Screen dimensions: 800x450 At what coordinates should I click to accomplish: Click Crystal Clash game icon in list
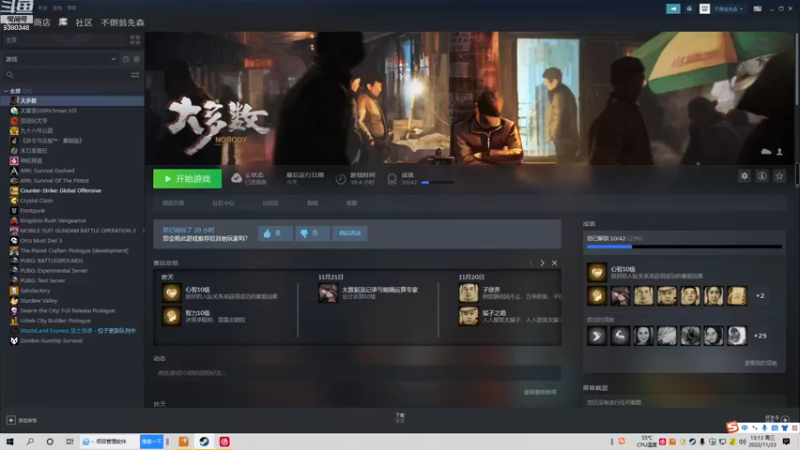coord(14,201)
